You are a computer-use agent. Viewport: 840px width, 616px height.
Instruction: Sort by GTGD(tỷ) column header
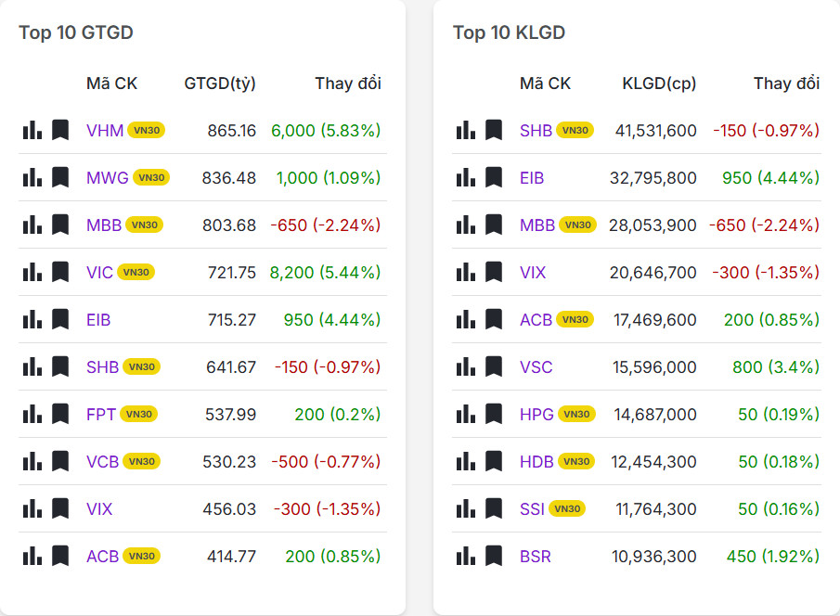pyautogui.click(x=220, y=83)
